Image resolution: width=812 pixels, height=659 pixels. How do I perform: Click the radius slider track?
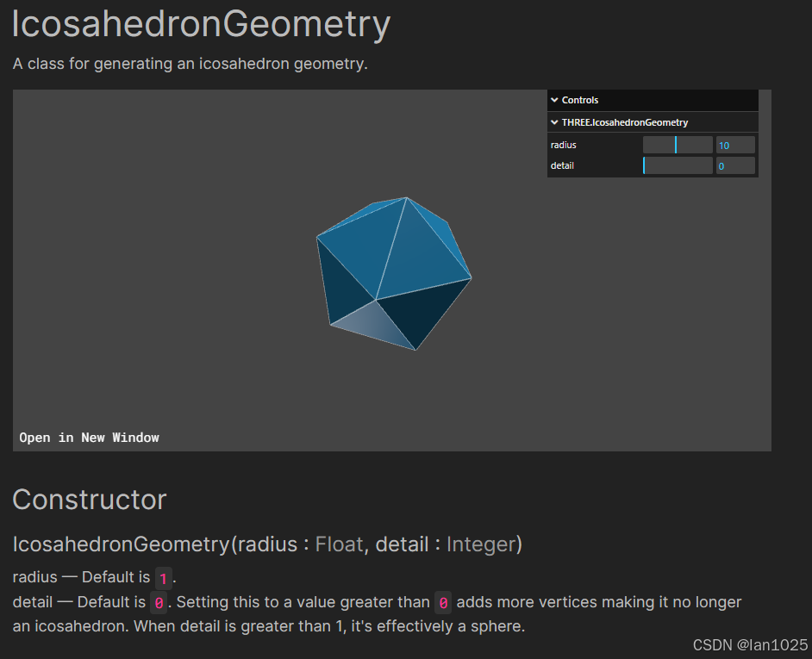click(678, 144)
